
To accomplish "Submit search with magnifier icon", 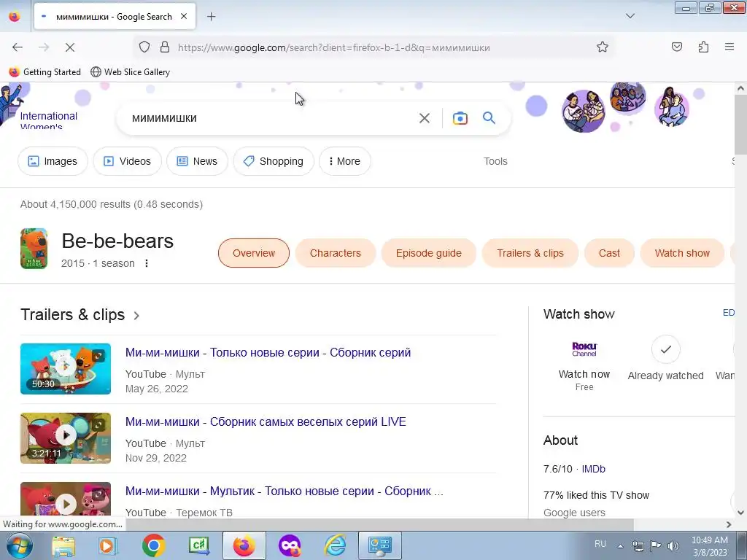I will pos(489,117).
